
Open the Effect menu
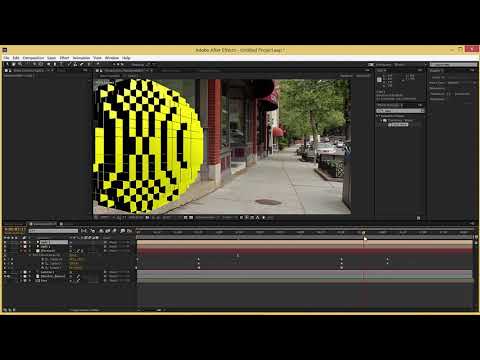point(64,58)
